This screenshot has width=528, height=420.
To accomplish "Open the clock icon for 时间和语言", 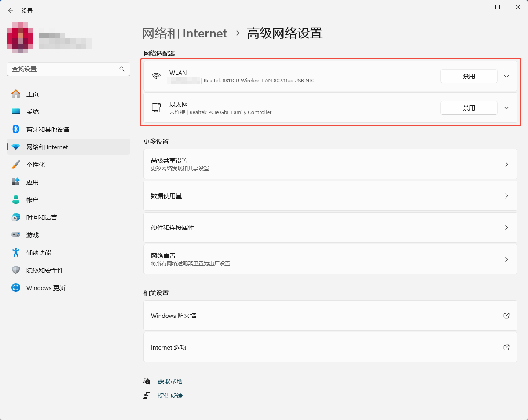I will (x=16, y=217).
